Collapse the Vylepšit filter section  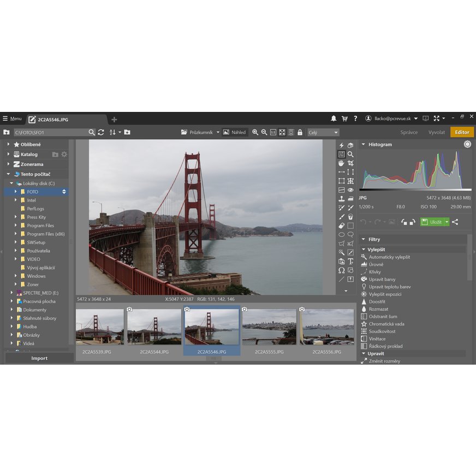[x=364, y=249]
